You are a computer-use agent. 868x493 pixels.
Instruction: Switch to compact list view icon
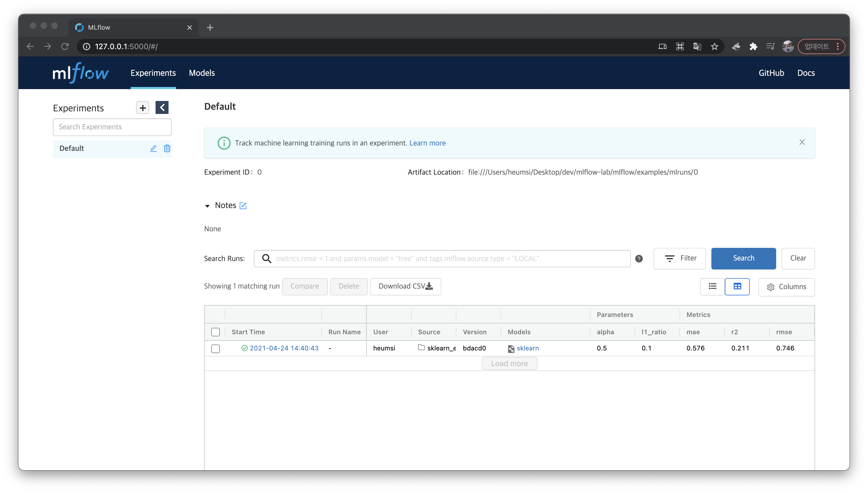coord(712,286)
